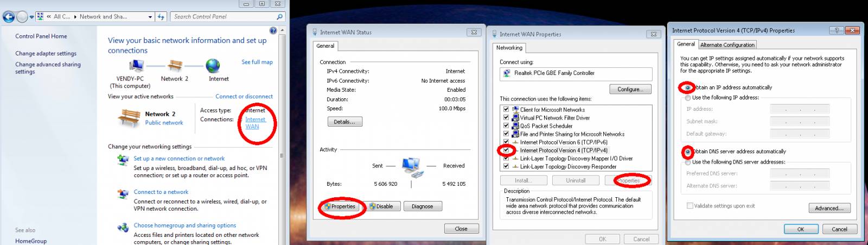Open General tab in IPv4 Properties
The width and height of the screenshot is (868, 245).
[686, 44]
